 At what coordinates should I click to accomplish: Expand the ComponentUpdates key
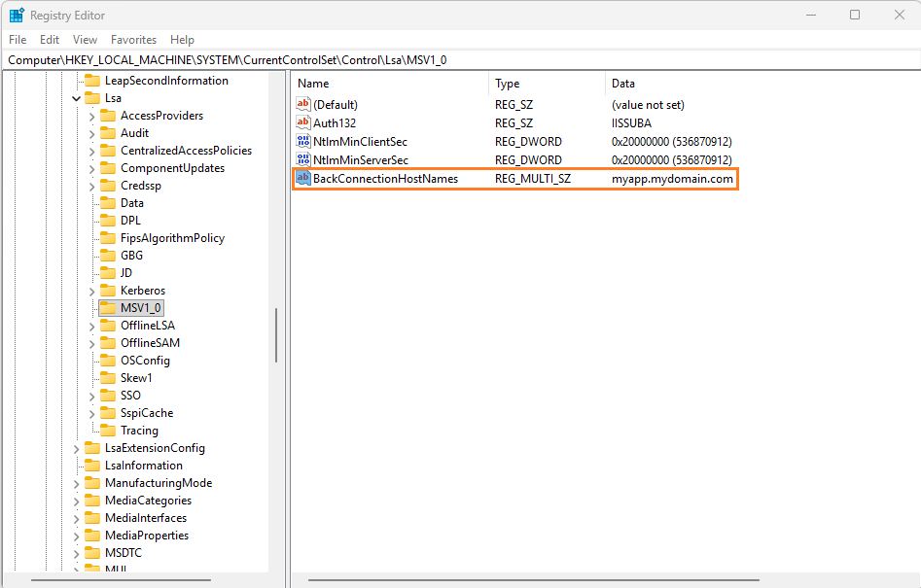(91, 169)
